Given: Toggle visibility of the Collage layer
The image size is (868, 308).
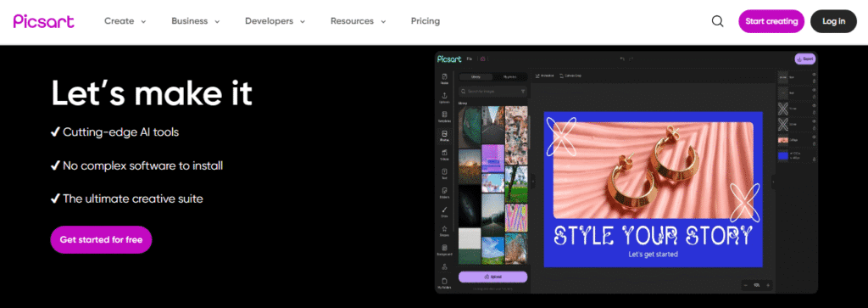Looking at the screenshot, I should click(x=815, y=137).
